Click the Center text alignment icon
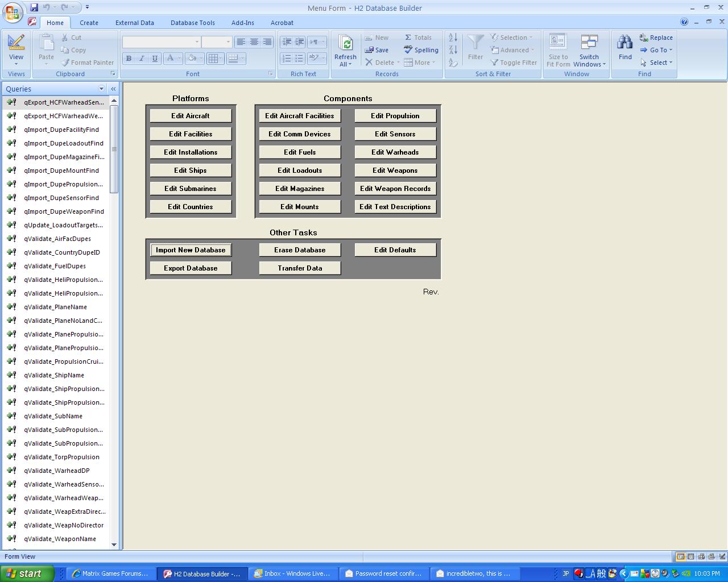The image size is (728, 582). click(x=254, y=42)
